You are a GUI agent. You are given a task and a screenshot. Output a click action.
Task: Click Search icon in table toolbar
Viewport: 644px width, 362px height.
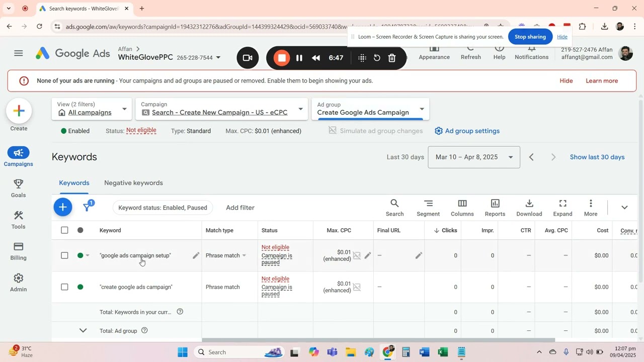click(394, 208)
